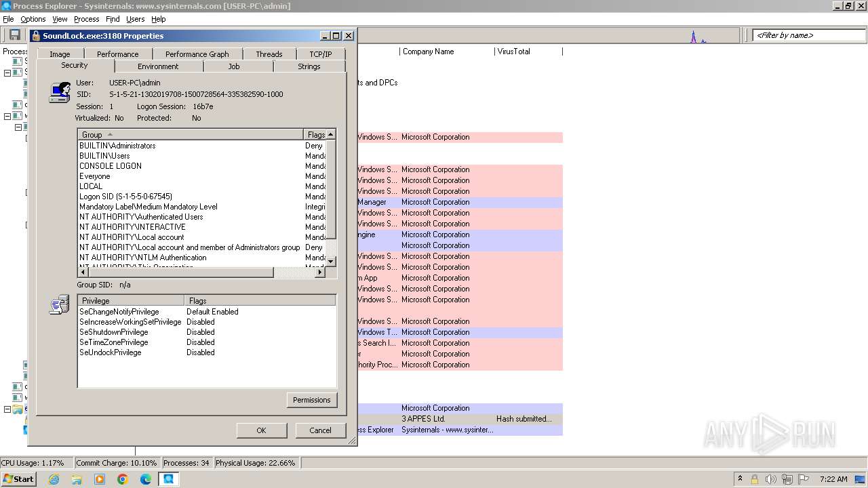Select SeUndockPrivilege row
Viewport: 868px width, 488px height.
coord(207,352)
